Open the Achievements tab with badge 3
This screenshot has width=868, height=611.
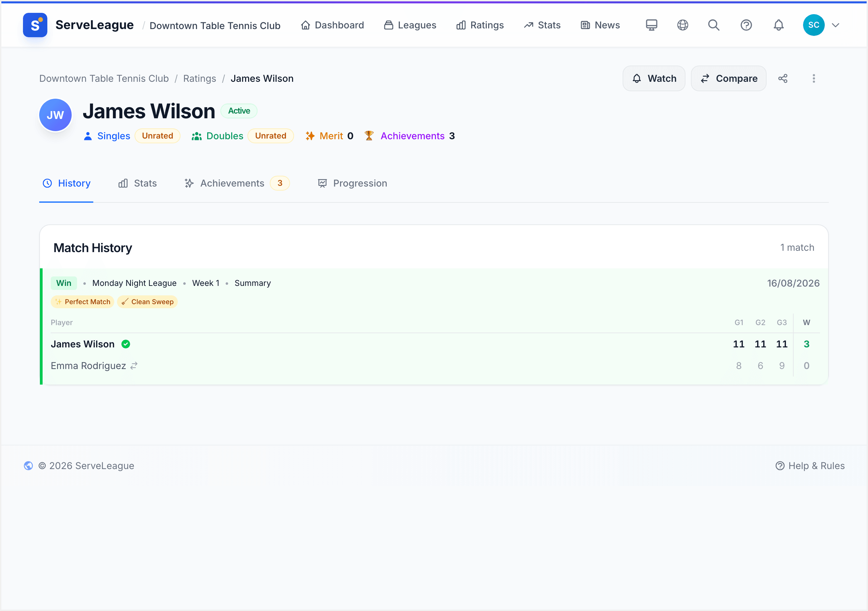237,184
